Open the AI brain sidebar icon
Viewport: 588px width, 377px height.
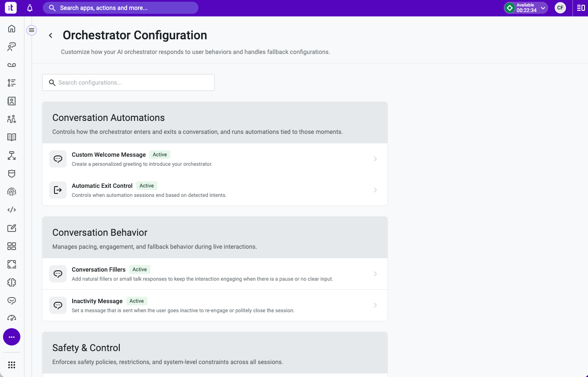pos(12,282)
